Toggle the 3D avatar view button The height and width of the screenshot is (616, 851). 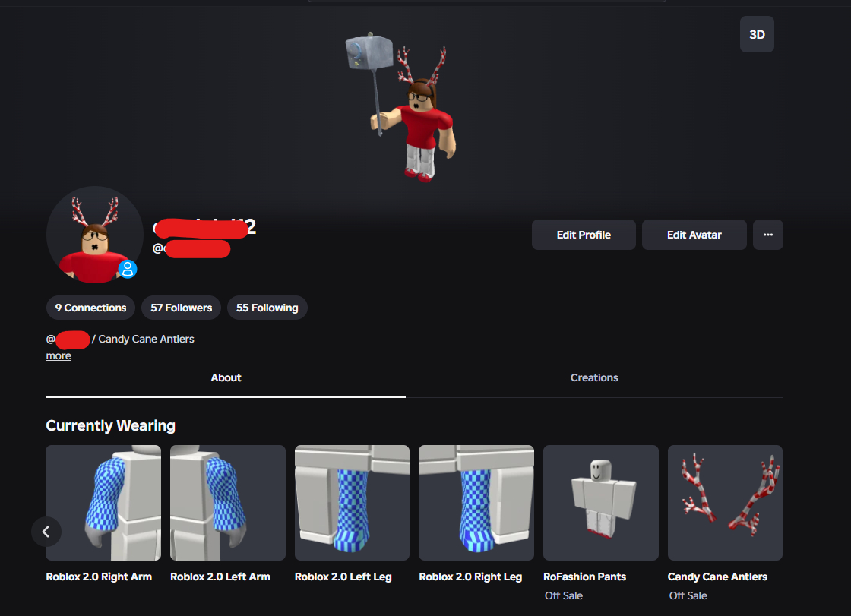(x=757, y=35)
